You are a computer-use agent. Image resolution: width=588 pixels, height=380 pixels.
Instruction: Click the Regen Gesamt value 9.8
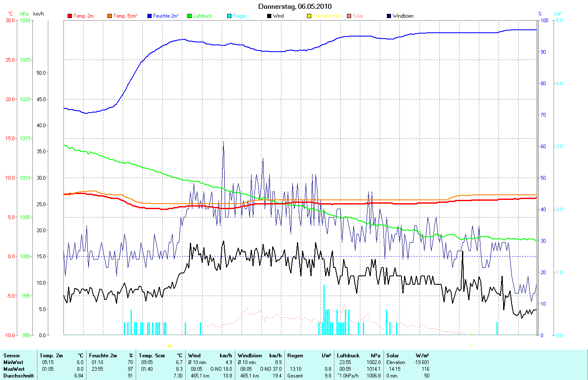[328, 376]
